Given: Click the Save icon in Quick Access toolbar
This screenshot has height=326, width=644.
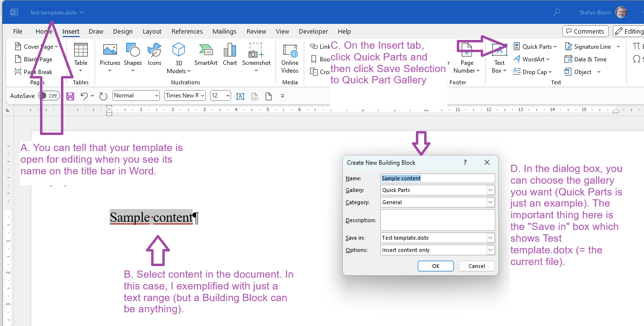Looking at the screenshot, I should click(70, 96).
